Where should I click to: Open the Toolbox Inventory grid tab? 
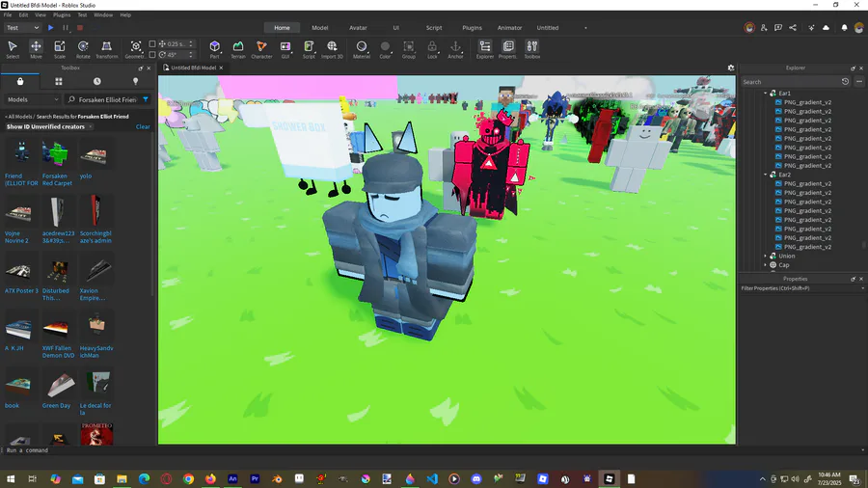[59, 81]
